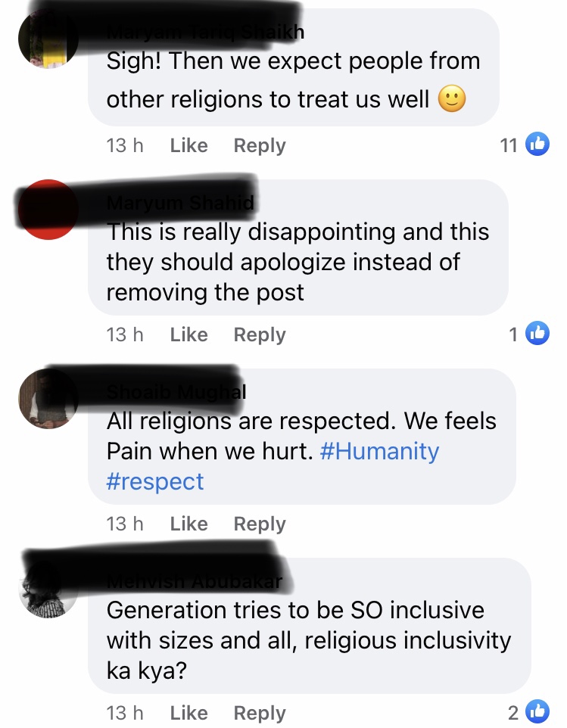
Task: Reply to the 'Generation tries to be' comment
Action: (x=260, y=713)
